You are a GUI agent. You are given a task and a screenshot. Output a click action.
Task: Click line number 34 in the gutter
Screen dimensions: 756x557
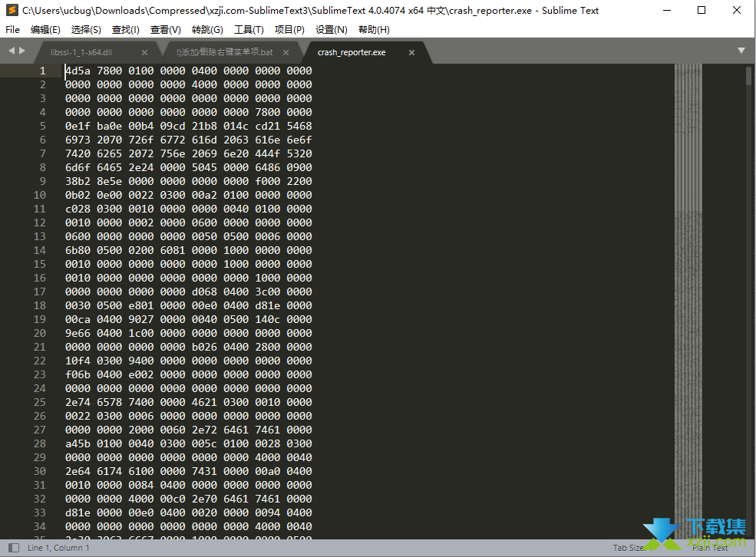coord(40,526)
